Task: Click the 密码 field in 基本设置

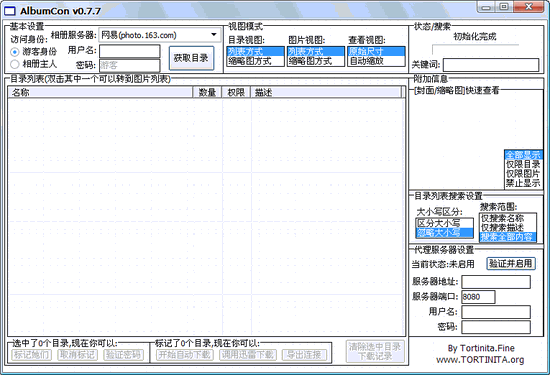Action: pos(129,65)
